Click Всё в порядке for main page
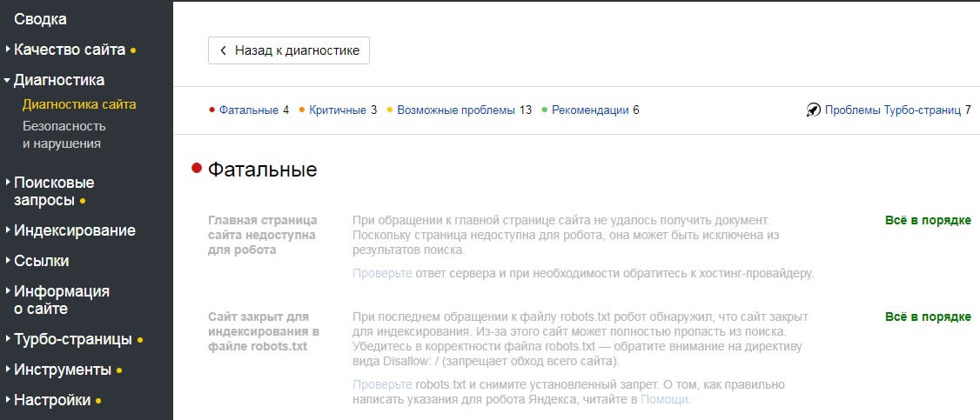 pos(928,220)
